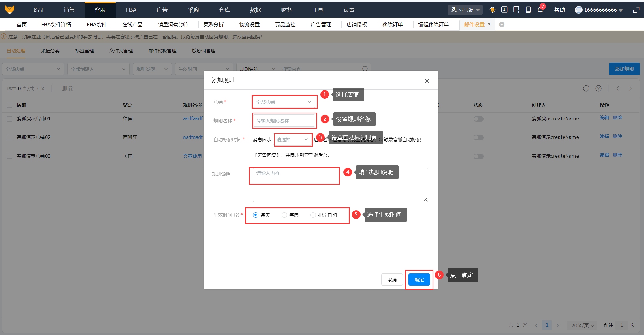Click the 取消 button

point(392,280)
